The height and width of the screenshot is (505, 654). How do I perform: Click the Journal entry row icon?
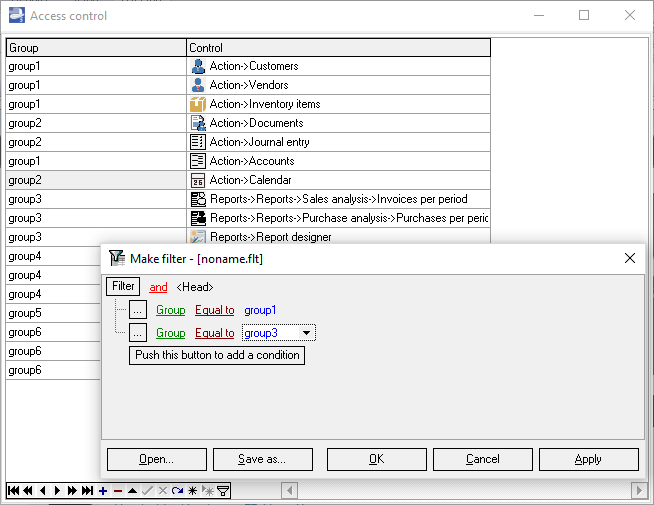click(x=198, y=142)
